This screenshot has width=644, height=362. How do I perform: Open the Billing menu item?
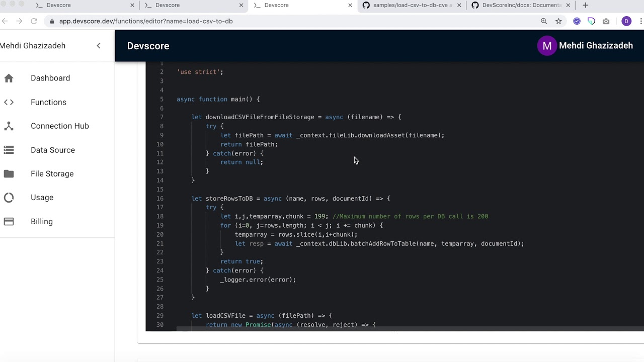(x=42, y=222)
